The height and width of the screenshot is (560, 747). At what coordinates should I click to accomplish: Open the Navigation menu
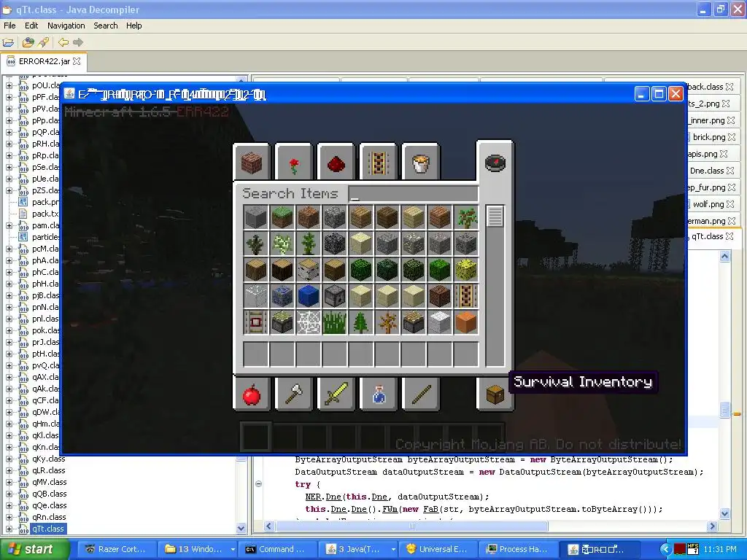tap(66, 26)
